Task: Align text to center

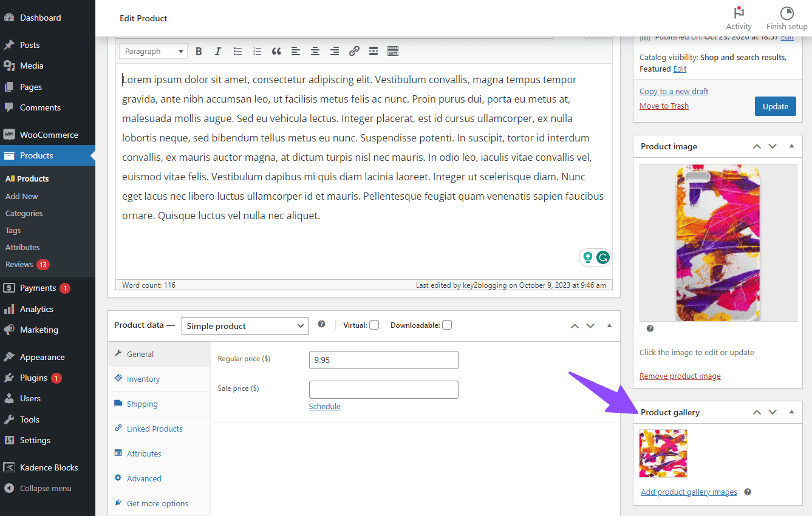Action: click(x=315, y=51)
